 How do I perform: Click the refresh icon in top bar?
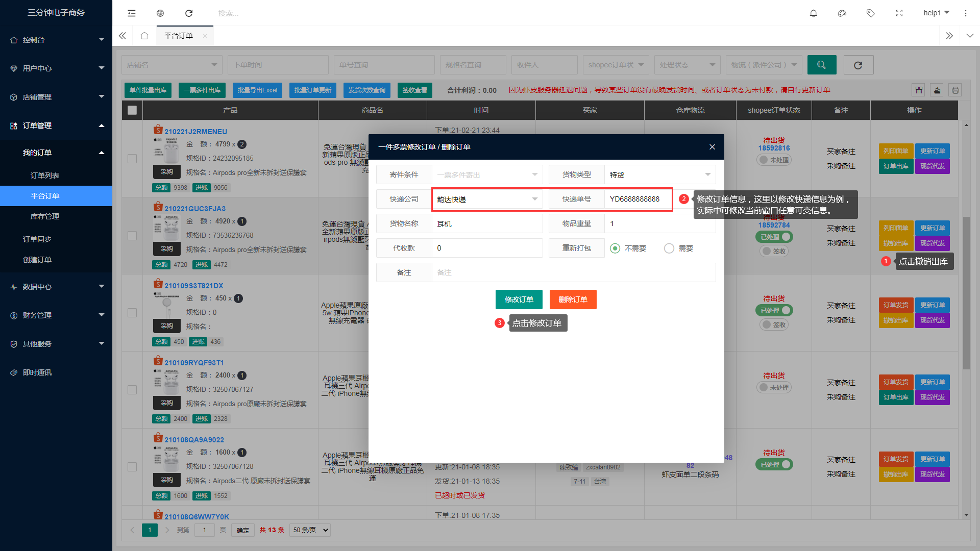coord(189,13)
